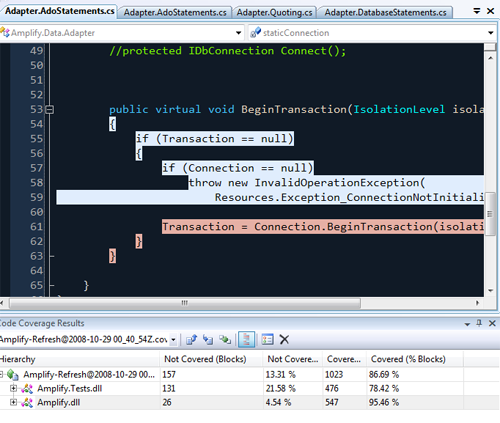Open the coverage results file dropdown

point(173,340)
